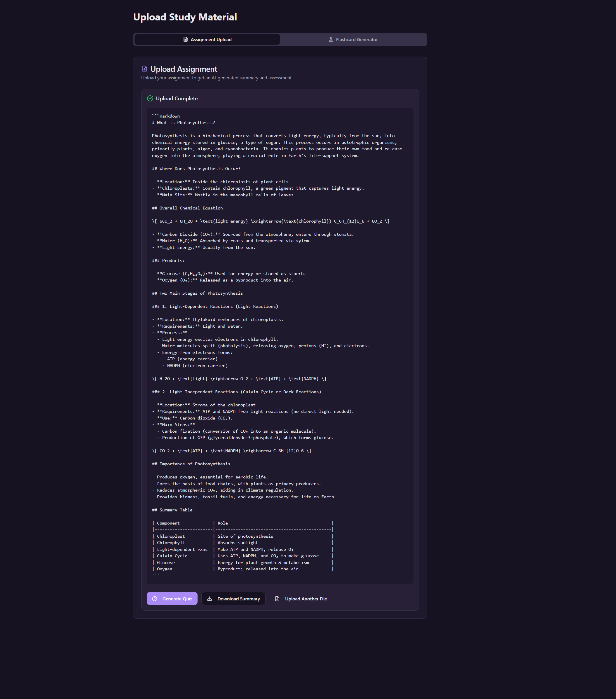Click the file icon in Upload Another File
Screen dimensions: 616x699
pos(278,598)
